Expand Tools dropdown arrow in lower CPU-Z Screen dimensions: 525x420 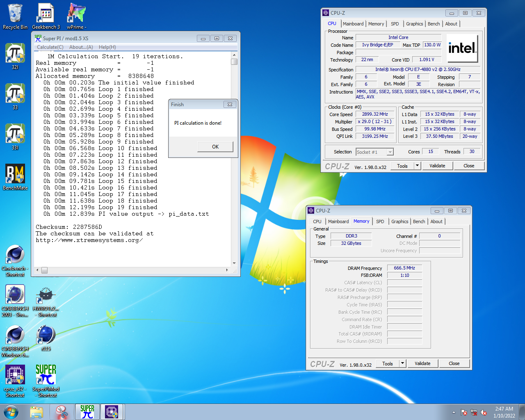point(403,363)
